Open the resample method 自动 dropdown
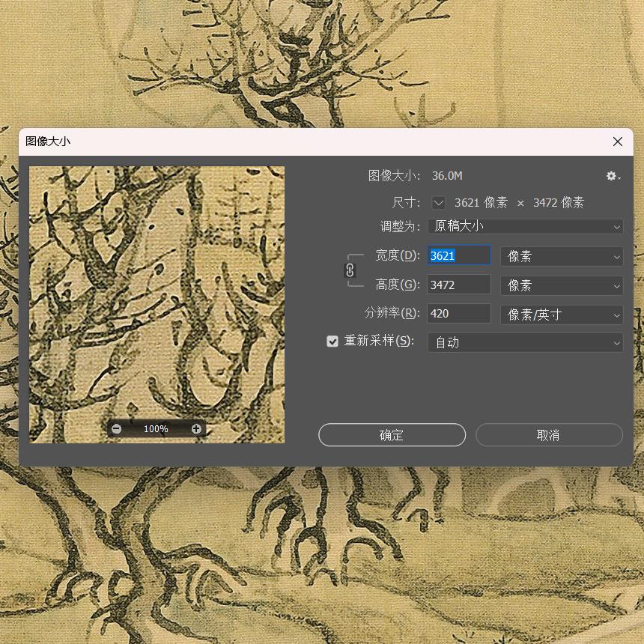 pyautogui.click(x=525, y=342)
